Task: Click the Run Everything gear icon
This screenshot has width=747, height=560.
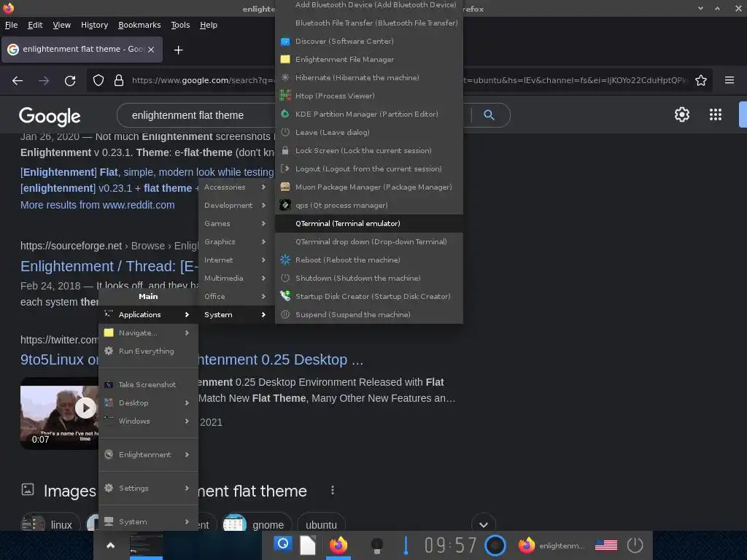Action: coord(109,351)
